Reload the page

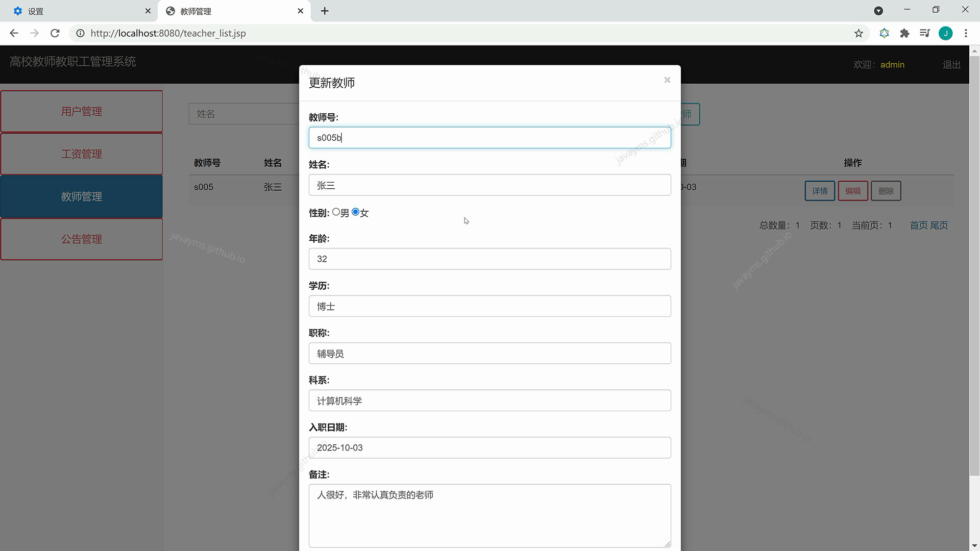coord(55,33)
